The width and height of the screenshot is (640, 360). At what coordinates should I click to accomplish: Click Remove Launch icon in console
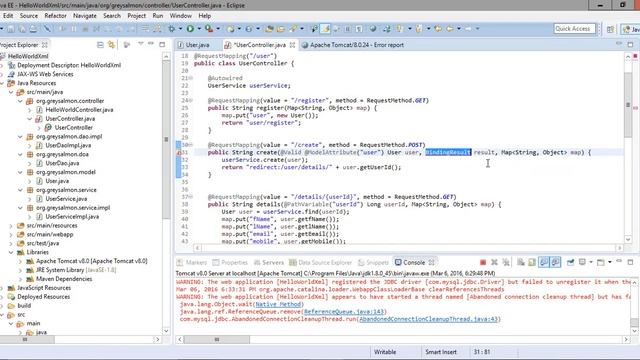coord(494,262)
